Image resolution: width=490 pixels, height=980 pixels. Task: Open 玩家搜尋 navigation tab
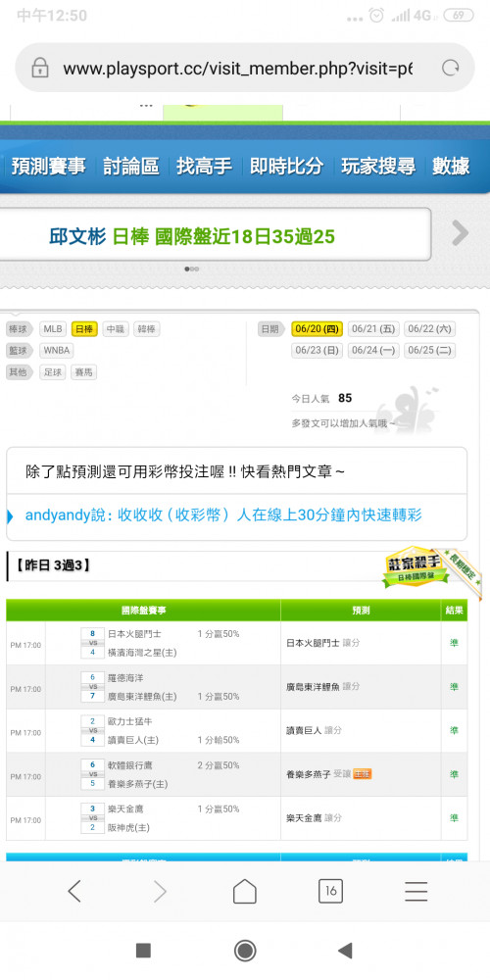378,166
